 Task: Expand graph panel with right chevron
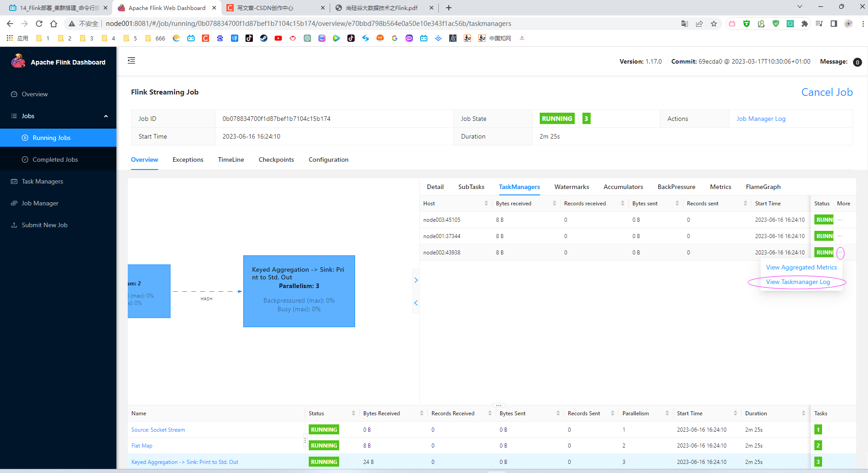pos(416,280)
